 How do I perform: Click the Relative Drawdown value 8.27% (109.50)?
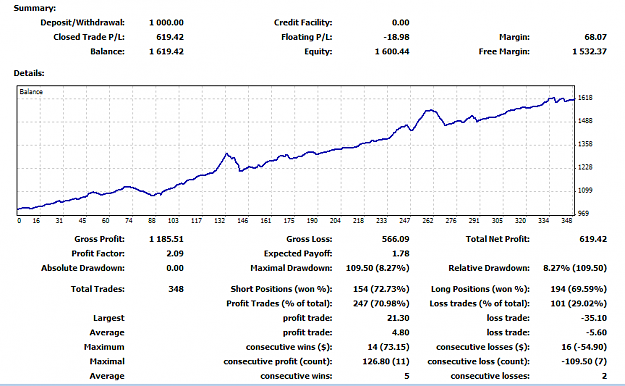click(575, 268)
